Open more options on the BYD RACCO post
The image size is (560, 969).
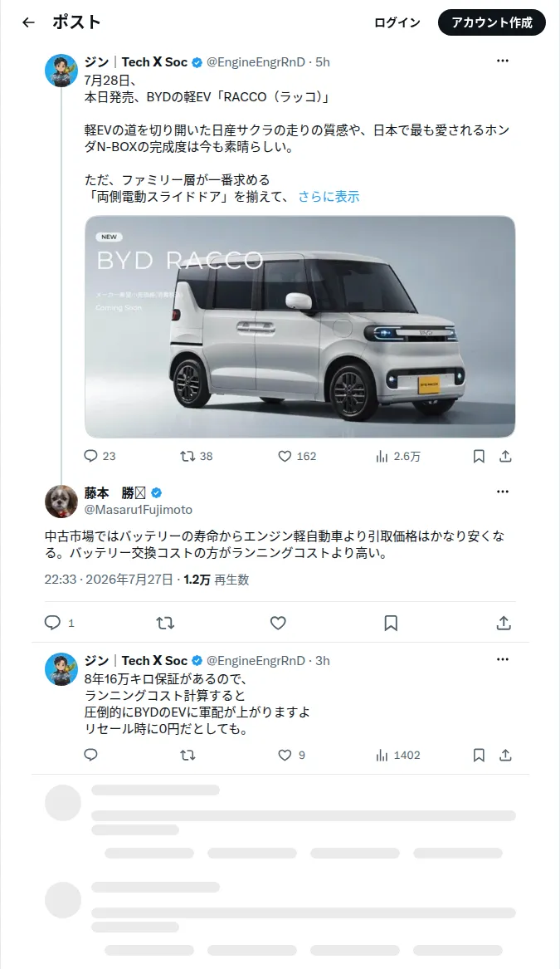(503, 61)
